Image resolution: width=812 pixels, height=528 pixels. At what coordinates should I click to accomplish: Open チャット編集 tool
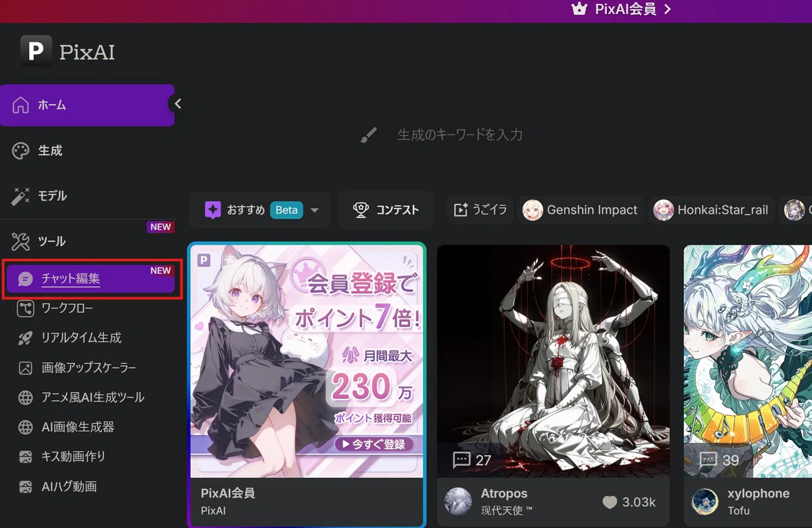point(91,279)
